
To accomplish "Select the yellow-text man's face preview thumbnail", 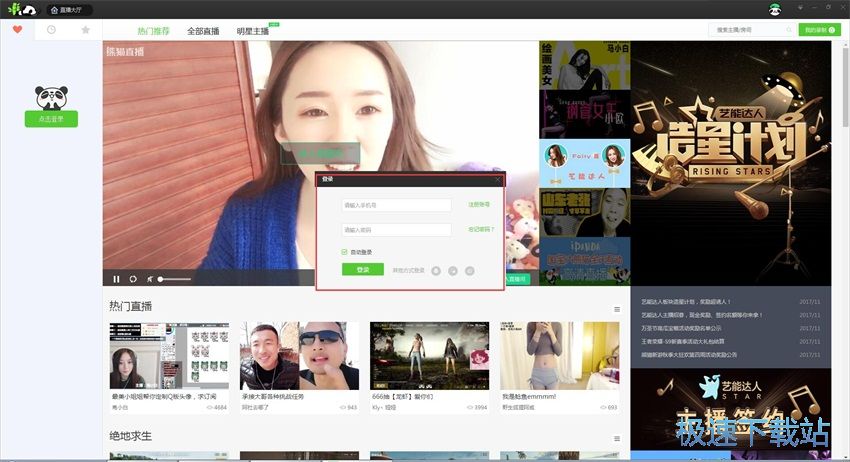I will click(584, 212).
